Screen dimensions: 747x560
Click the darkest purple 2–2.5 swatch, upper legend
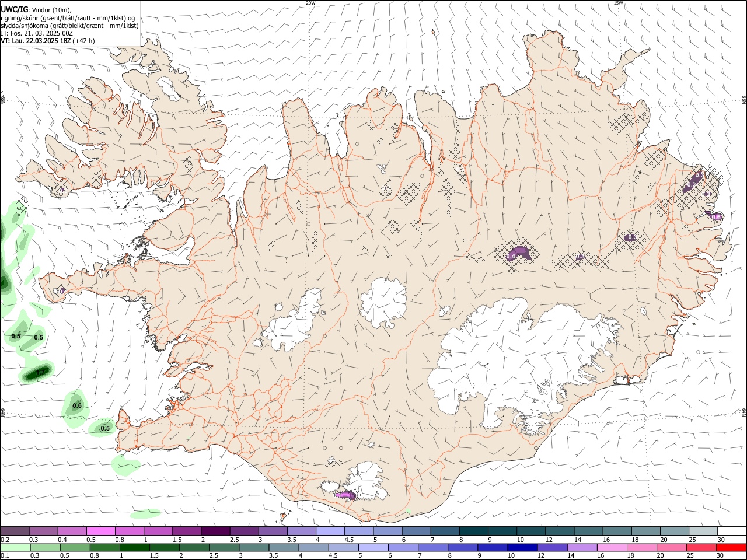point(215,531)
